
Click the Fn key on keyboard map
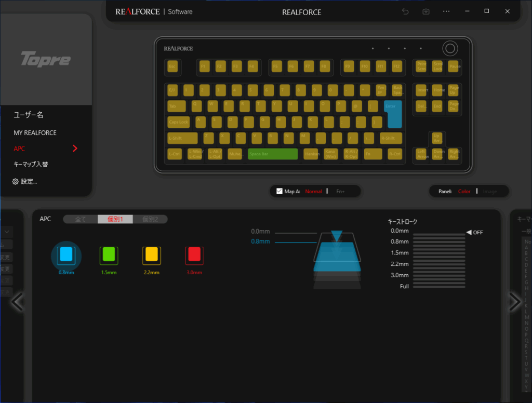point(373,154)
